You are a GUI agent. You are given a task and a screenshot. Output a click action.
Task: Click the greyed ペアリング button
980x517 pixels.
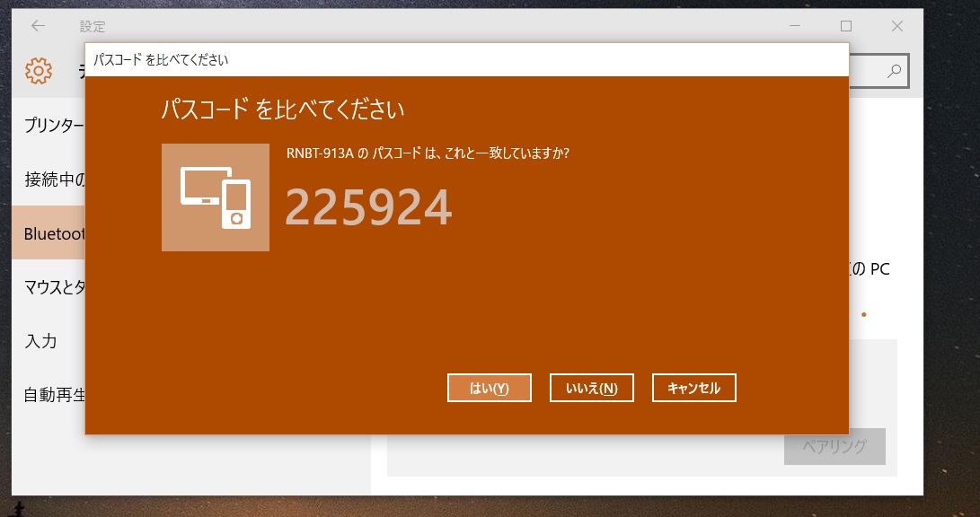click(834, 446)
